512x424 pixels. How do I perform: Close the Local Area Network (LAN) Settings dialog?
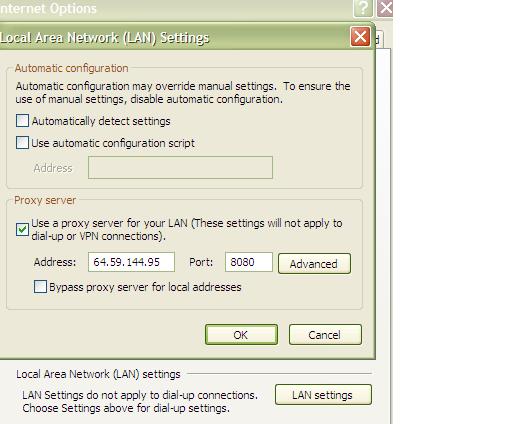[x=360, y=37]
